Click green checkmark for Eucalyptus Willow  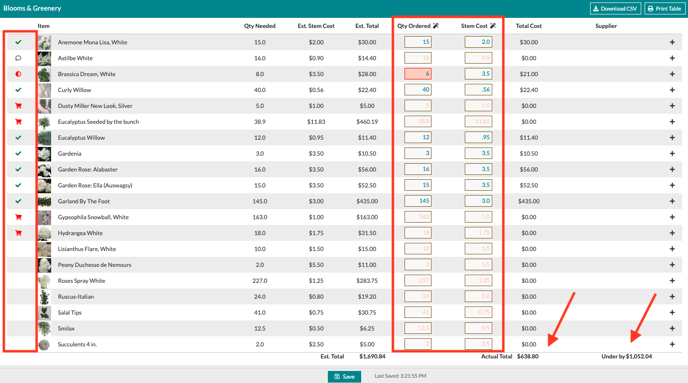pos(18,137)
